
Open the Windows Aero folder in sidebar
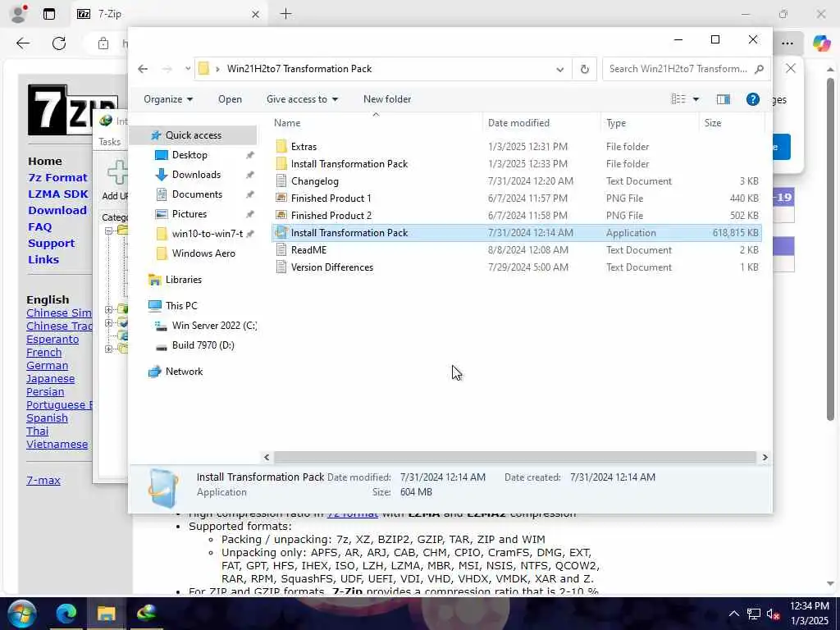pos(203,253)
